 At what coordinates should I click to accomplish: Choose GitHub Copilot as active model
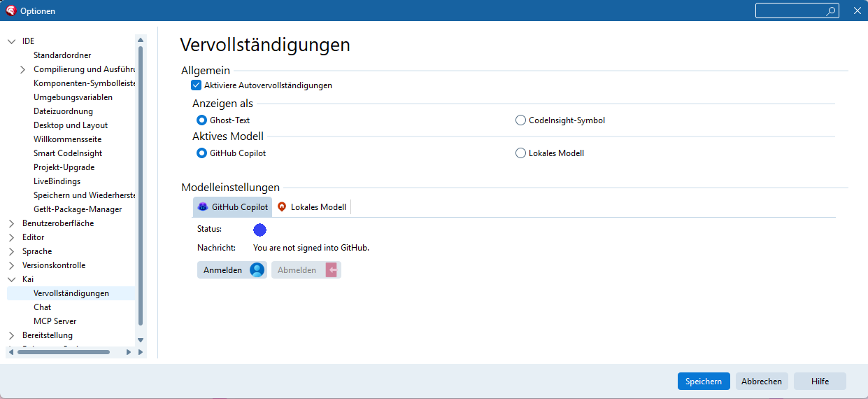tap(201, 153)
